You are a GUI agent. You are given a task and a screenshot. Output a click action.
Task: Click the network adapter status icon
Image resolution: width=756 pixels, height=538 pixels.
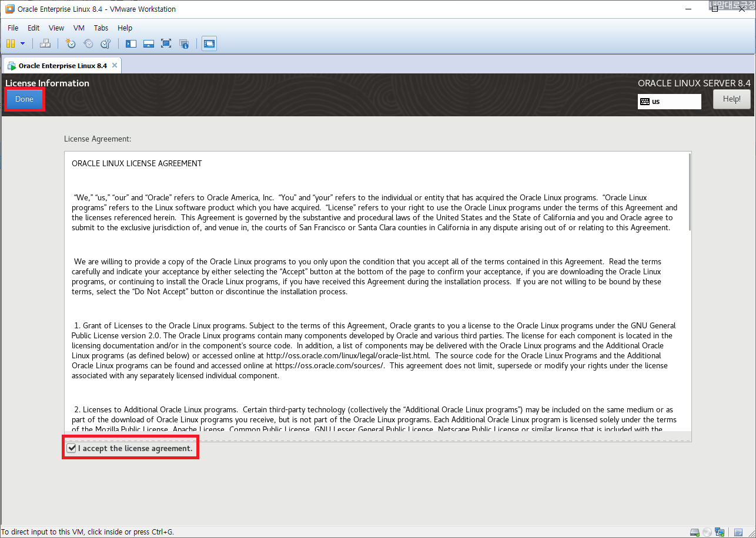coord(720,532)
